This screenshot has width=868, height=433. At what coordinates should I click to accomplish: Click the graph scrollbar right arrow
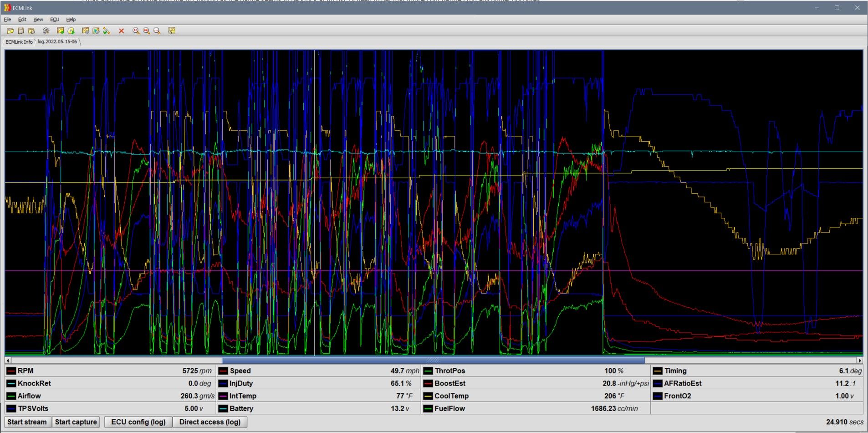pyautogui.click(x=860, y=361)
